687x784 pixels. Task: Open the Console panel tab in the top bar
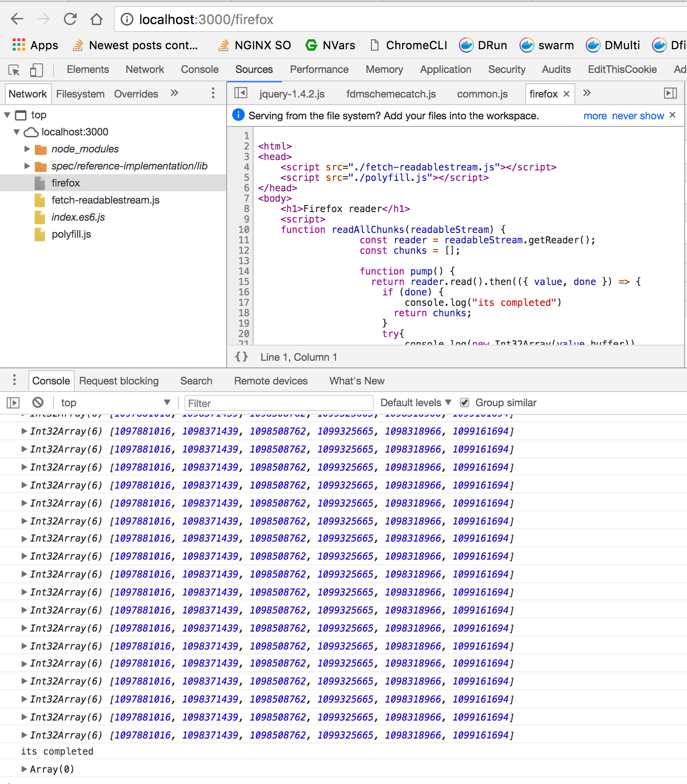coord(200,70)
